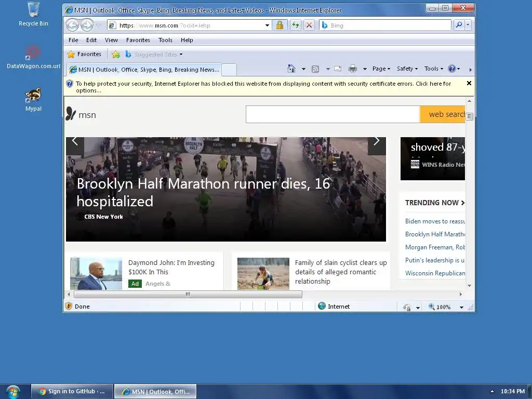Stop loading with the red X icon
Image resolution: width=532 pixels, height=399 pixels.
[x=309, y=25]
